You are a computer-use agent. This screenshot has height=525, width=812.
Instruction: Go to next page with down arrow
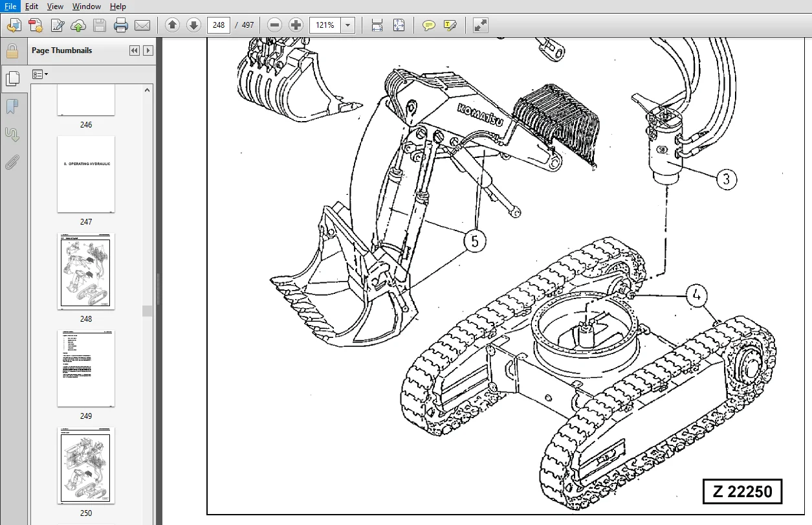pyautogui.click(x=193, y=25)
